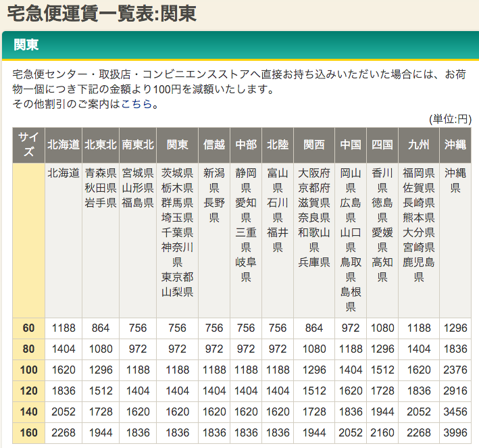Click the size 80 row header

[28, 349]
